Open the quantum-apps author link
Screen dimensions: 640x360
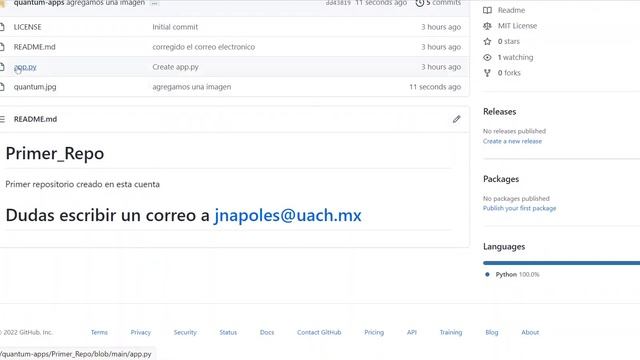click(x=39, y=3)
